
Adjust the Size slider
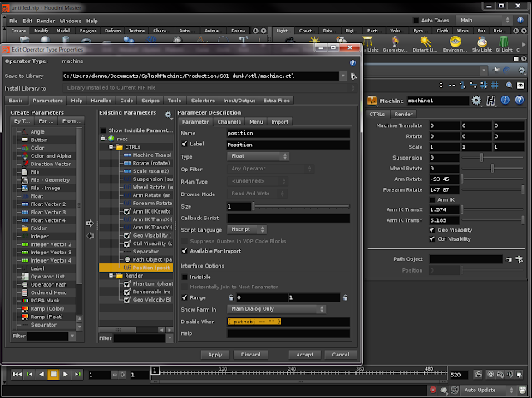pos(301,206)
